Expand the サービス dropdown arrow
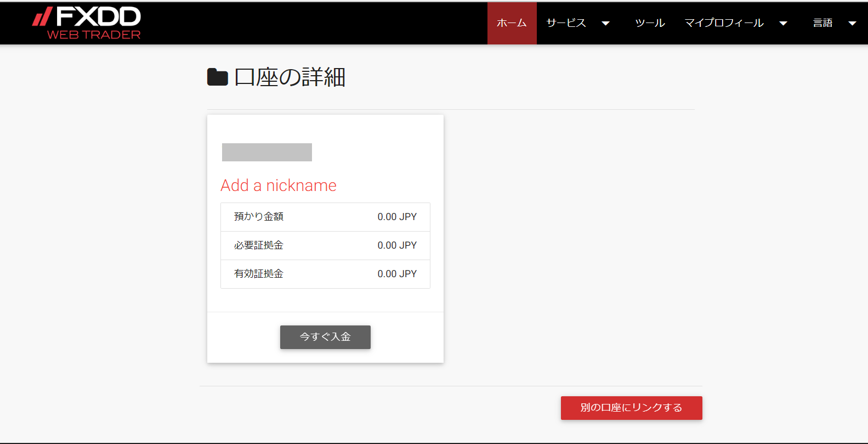The width and height of the screenshot is (868, 444). coord(605,24)
